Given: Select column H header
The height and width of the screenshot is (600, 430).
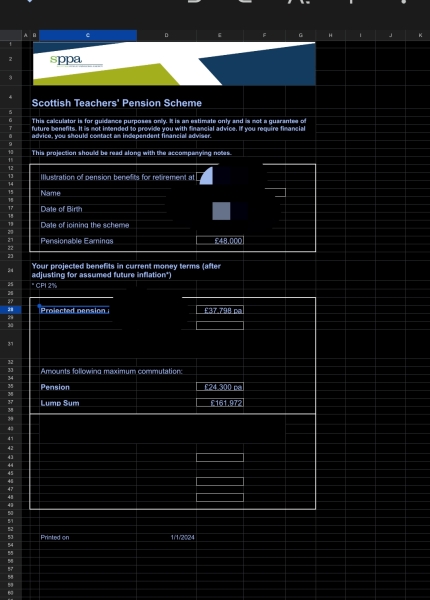Looking at the screenshot, I should pos(331,35).
